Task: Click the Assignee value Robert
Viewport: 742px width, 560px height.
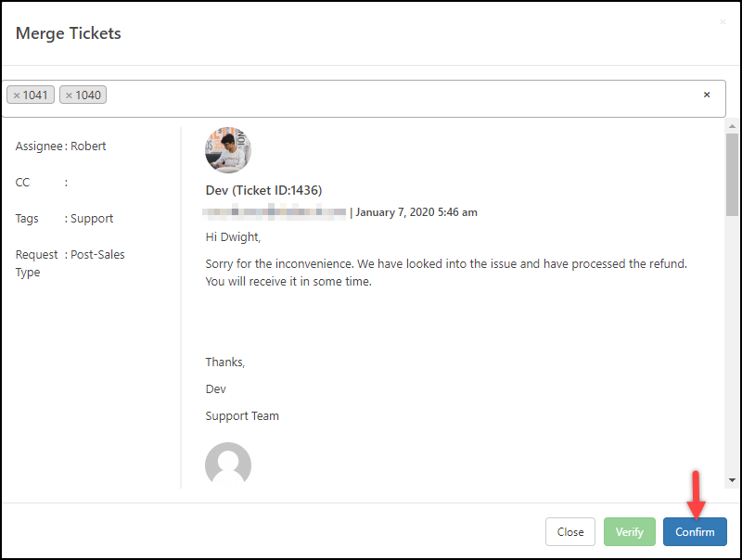Action: coord(88,146)
